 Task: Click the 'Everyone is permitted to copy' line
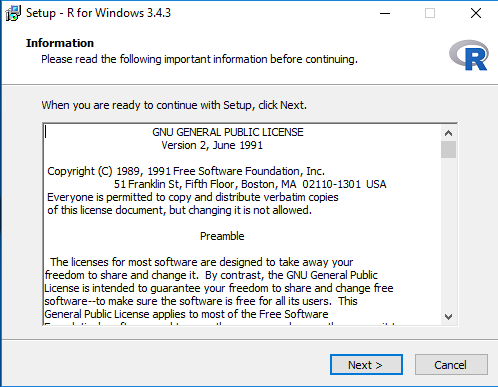pos(193,197)
